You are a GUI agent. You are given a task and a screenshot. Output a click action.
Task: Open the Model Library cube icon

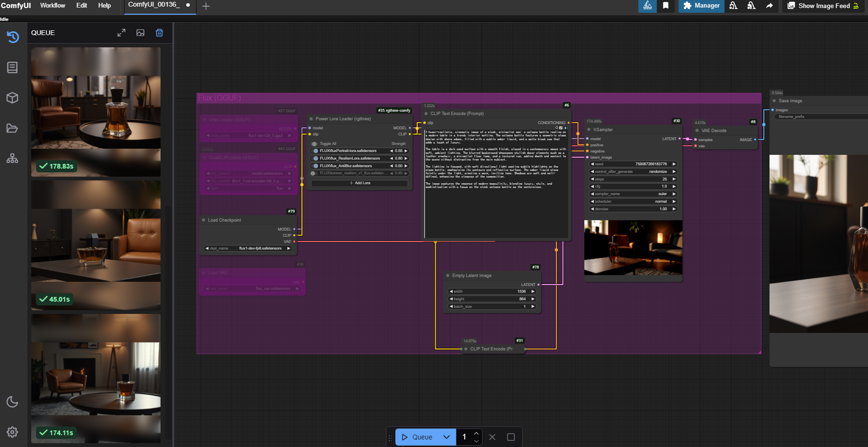[12, 98]
